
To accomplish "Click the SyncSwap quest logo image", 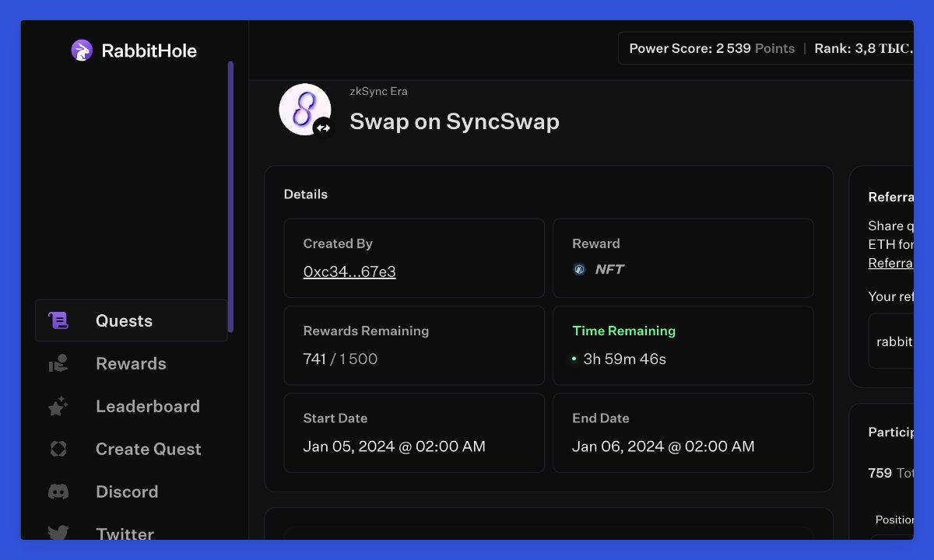I will click(305, 109).
